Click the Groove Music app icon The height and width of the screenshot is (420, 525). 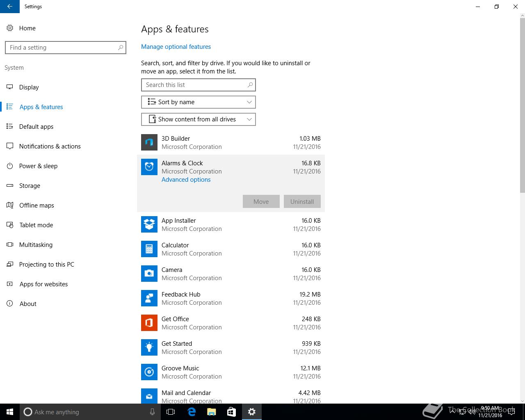pos(149,372)
